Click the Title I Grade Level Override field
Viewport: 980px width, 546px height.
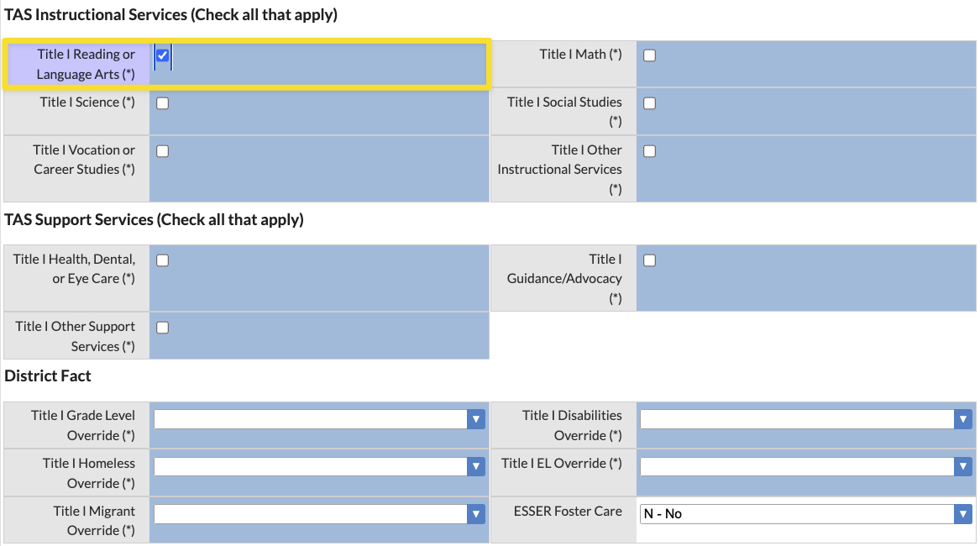319,419
